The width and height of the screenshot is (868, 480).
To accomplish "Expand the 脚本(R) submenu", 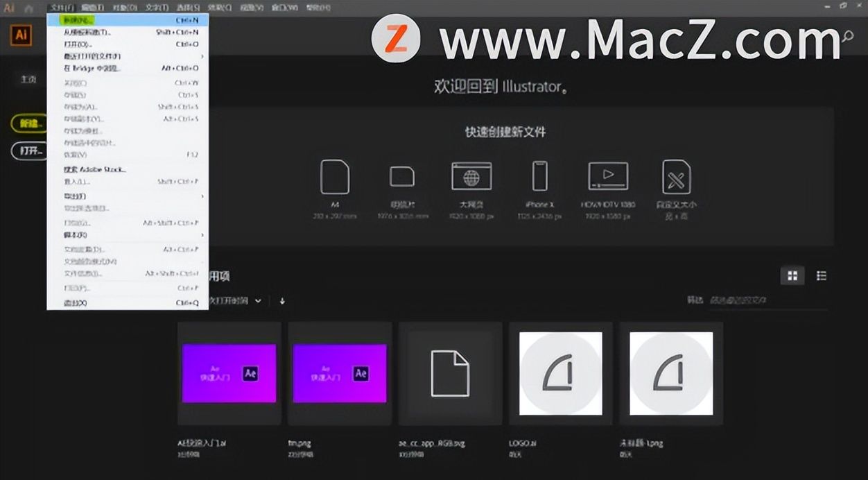I will pyautogui.click(x=128, y=235).
